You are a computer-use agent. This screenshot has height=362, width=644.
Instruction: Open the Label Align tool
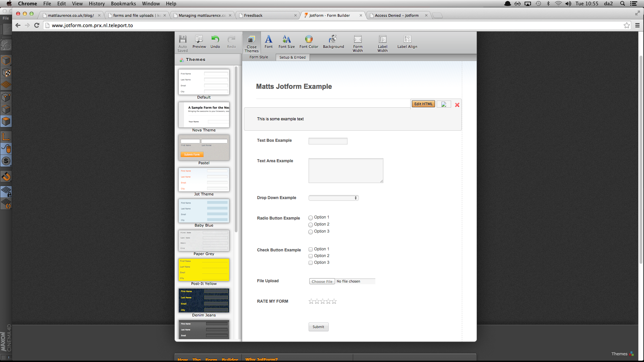[x=407, y=39]
